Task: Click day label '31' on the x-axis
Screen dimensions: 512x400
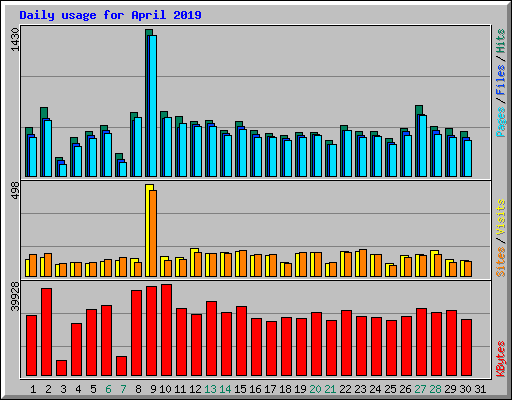Action: [x=480, y=389]
